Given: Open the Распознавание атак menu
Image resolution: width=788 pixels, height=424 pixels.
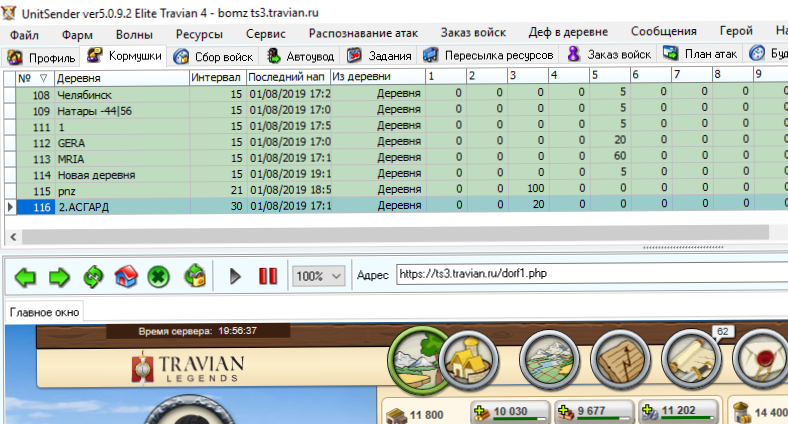Looking at the screenshot, I should tap(363, 33).
